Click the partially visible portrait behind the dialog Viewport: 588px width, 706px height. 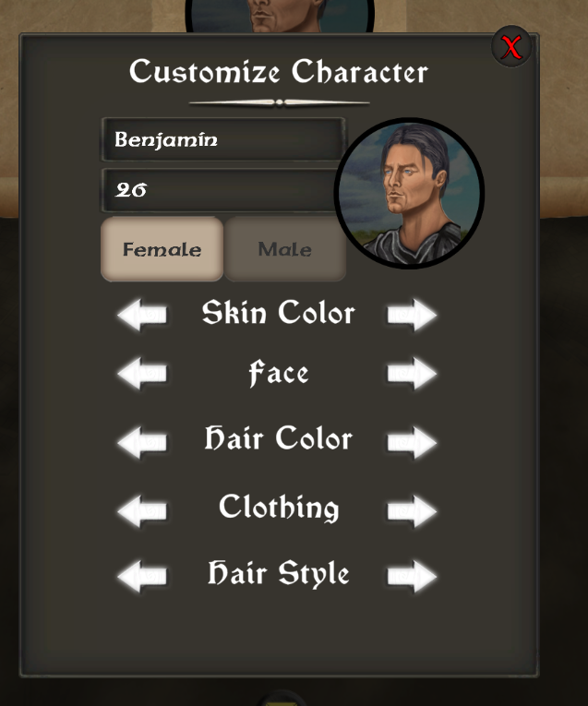tap(280, 16)
